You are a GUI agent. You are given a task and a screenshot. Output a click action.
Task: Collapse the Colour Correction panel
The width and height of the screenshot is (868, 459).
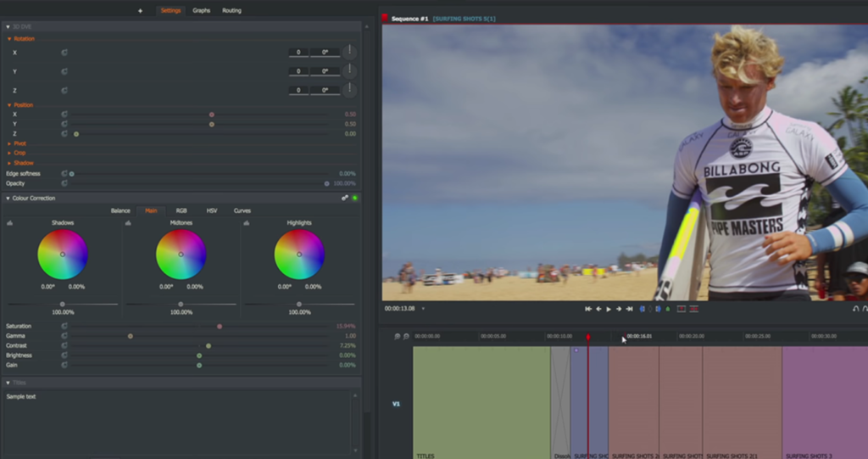[x=8, y=198]
